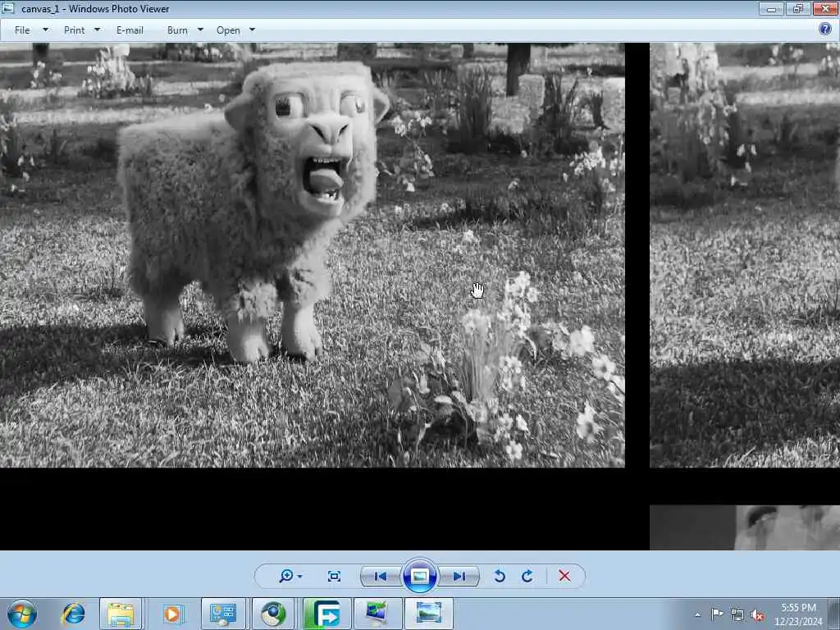840x630 pixels.
Task: Open the Windows Start menu
Action: (22, 614)
